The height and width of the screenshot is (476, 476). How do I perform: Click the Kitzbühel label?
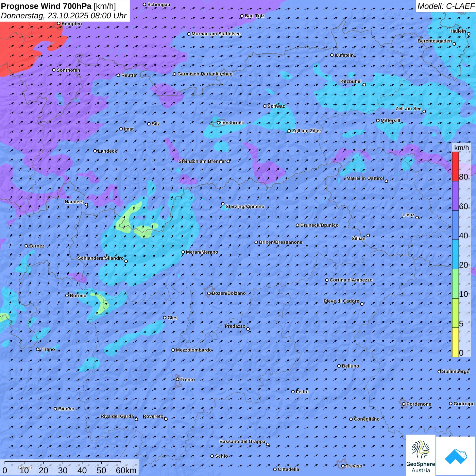coord(351,81)
